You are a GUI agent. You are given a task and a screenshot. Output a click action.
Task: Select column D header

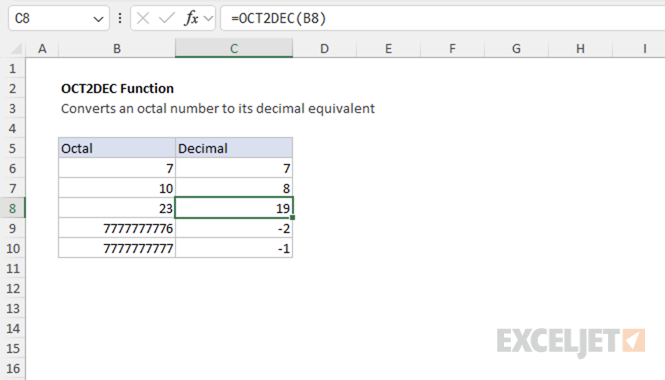[324, 49]
